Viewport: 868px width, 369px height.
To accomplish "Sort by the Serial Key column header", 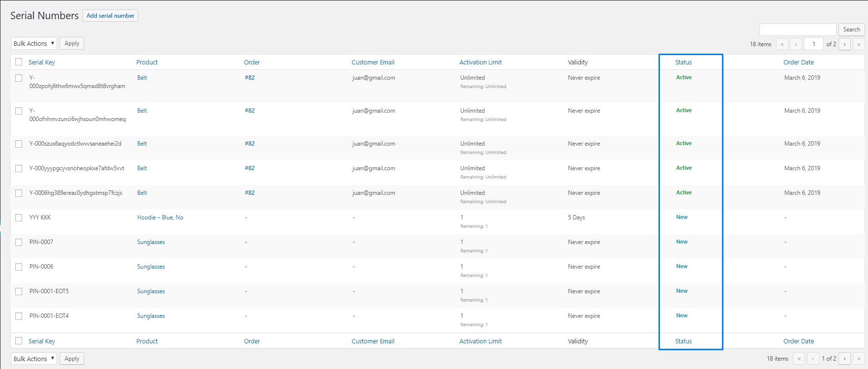I will [42, 62].
